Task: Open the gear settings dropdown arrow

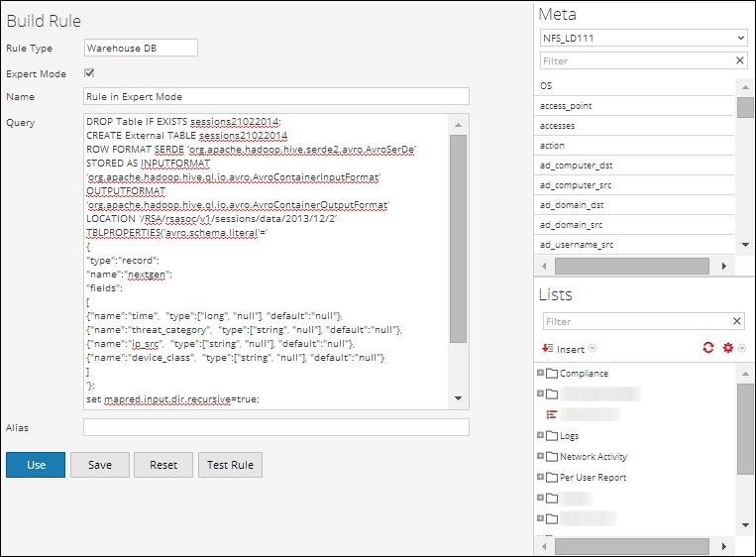Action: pos(742,348)
